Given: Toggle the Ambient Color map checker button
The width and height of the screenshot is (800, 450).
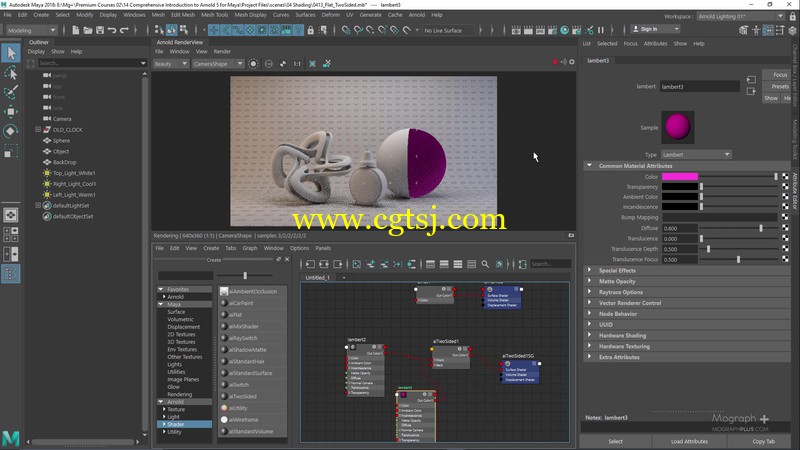Looking at the screenshot, I should (785, 196).
